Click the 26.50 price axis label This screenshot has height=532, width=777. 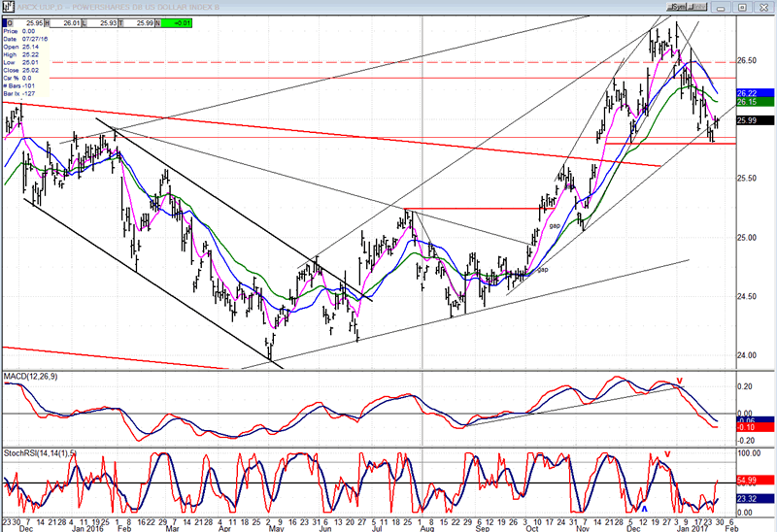point(747,60)
